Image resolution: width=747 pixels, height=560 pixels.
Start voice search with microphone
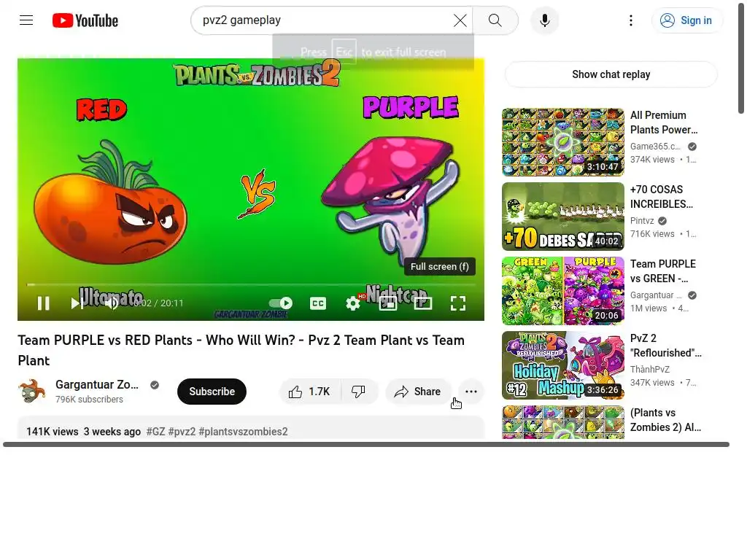pos(544,20)
